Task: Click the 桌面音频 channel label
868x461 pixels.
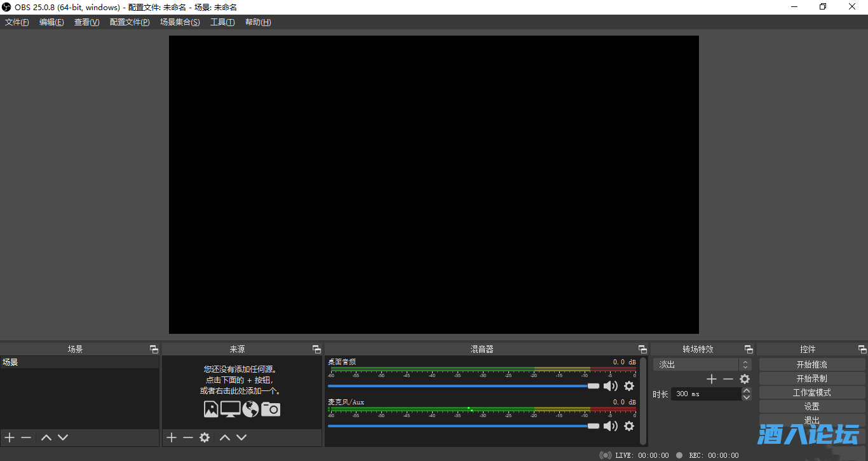Action: coord(342,362)
